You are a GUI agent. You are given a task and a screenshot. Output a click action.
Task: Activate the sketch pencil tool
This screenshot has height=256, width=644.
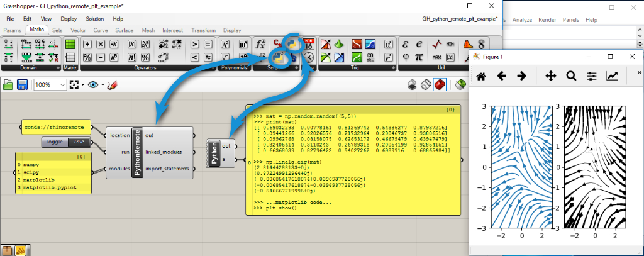tap(112, 85)
